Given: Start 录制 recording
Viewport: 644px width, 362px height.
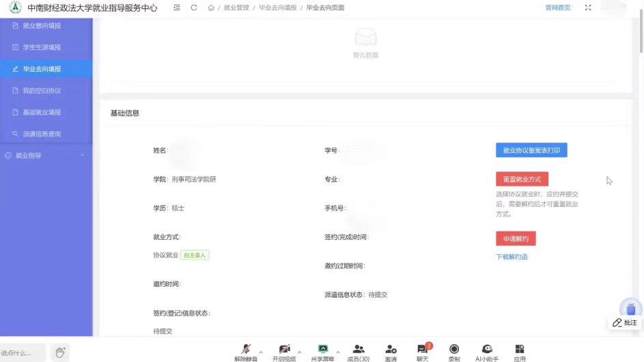Looking at the screenshot, I should pos(454,352).
